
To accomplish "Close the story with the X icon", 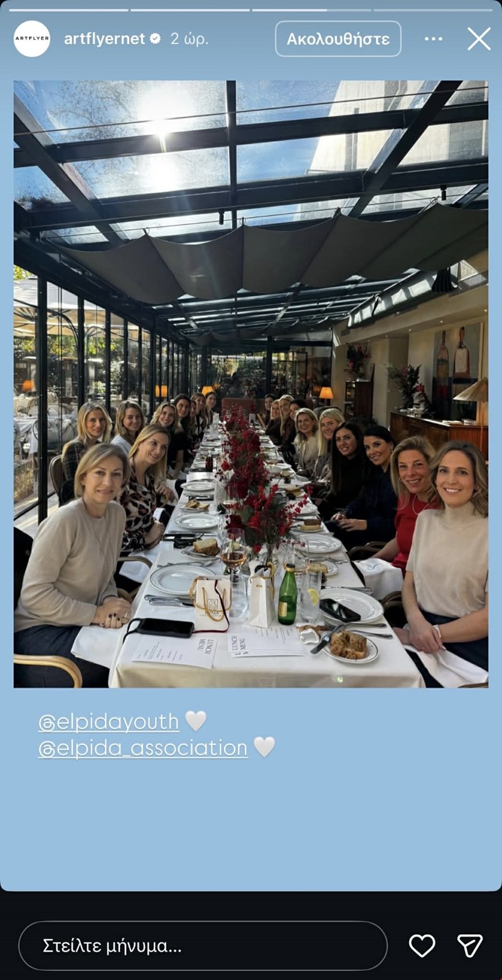I will pos(479,39).
